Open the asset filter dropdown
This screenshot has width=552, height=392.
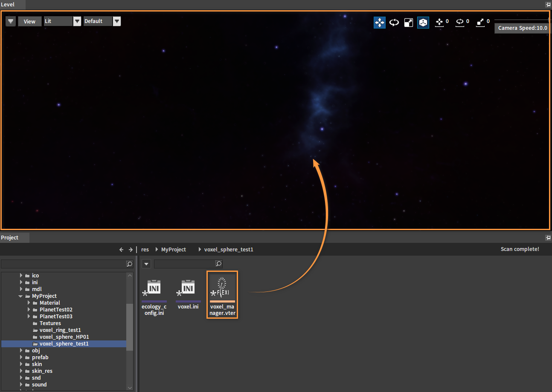pos(146,264)
